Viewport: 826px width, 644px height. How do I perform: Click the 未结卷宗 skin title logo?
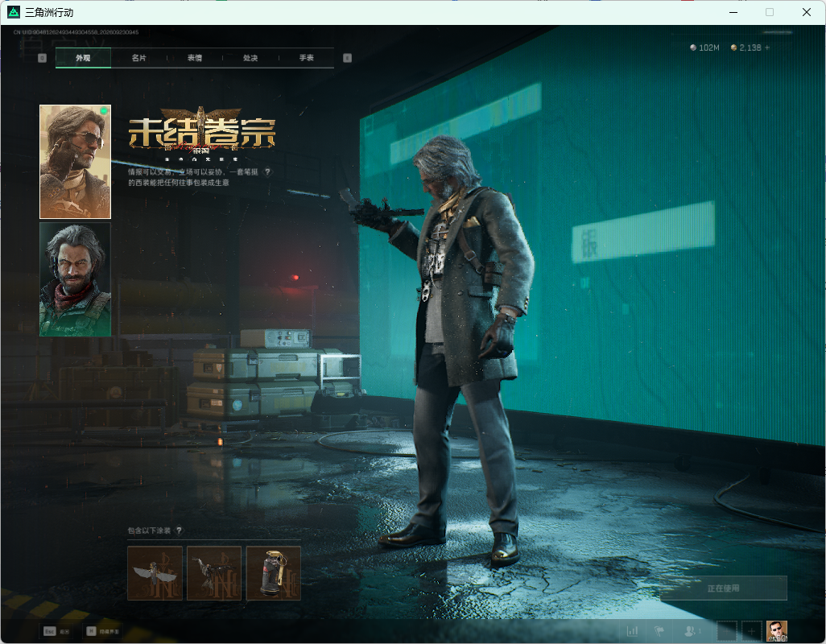(202, 133)
